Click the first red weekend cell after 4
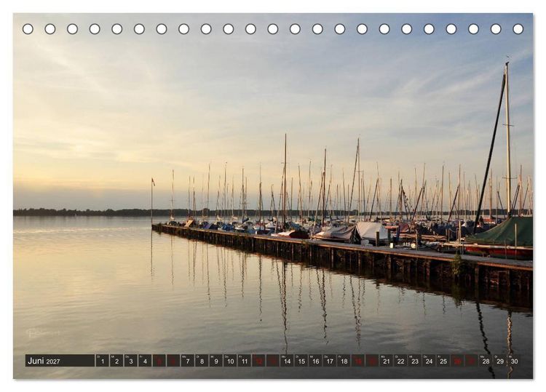 pyautogui.click(x=159, y=361)
